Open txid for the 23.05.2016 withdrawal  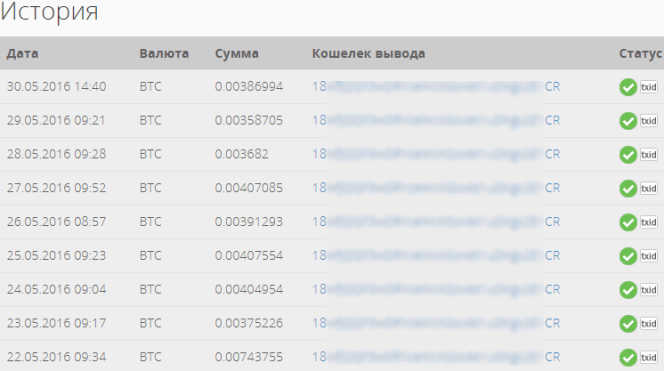649,324
